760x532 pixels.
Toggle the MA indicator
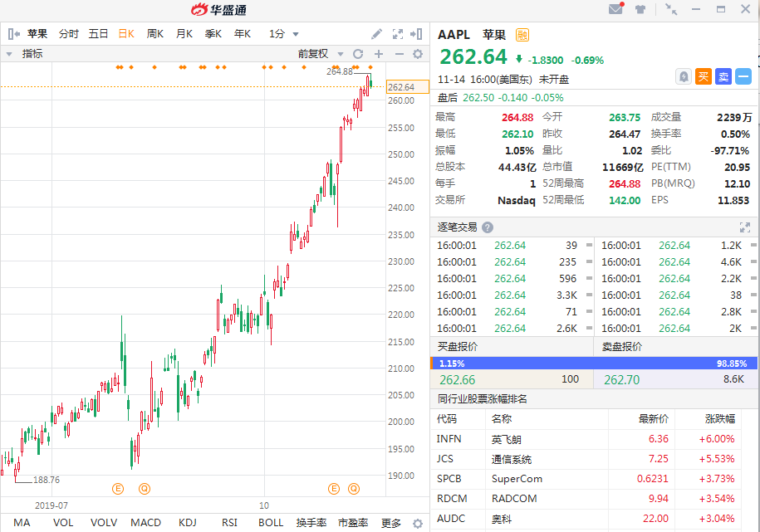pos(22,523)
